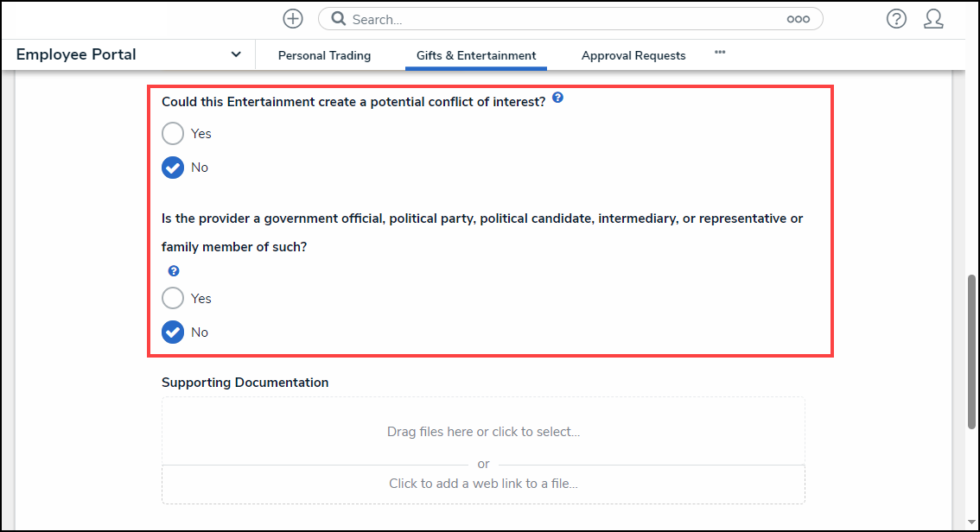Click help tooltip beside conflict of interest question
The image size is (980, 532).
(x=557, y=98)
